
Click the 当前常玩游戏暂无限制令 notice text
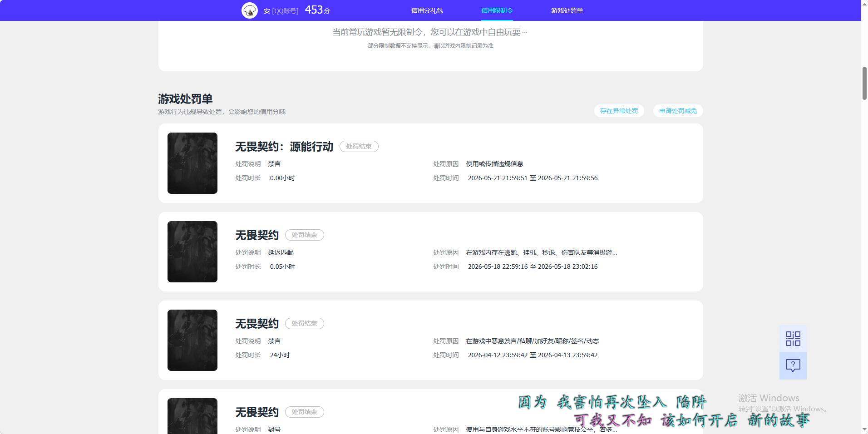pyautogui.click(x=429, y=32)
